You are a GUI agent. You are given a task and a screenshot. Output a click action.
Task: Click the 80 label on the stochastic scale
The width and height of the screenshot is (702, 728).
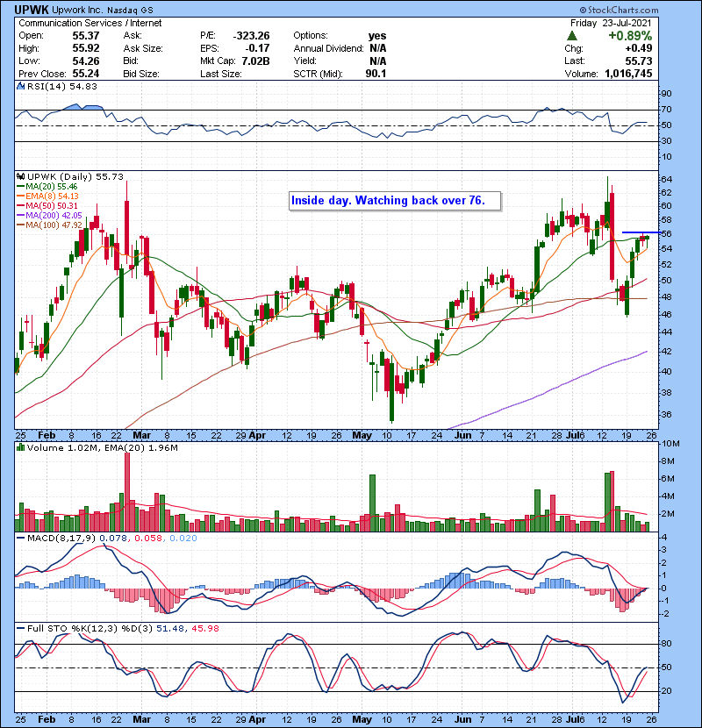click(x=666, y=644)
